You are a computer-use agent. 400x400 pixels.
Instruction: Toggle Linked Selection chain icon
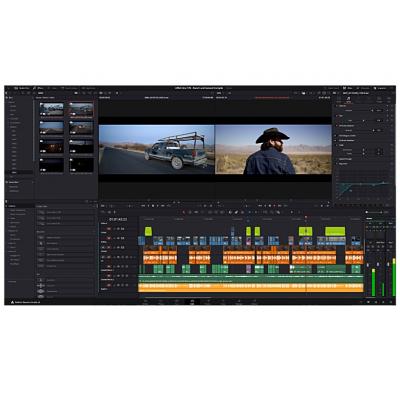(236, 212)
